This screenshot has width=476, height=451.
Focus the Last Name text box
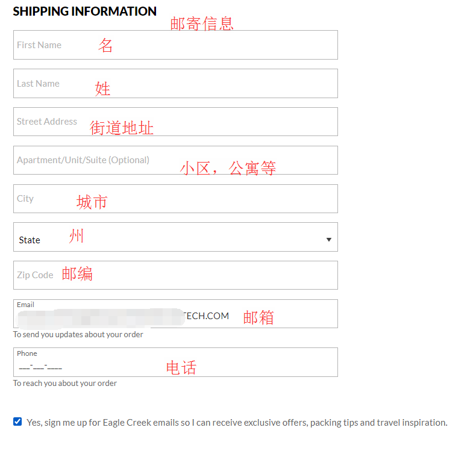coord(175,84)
